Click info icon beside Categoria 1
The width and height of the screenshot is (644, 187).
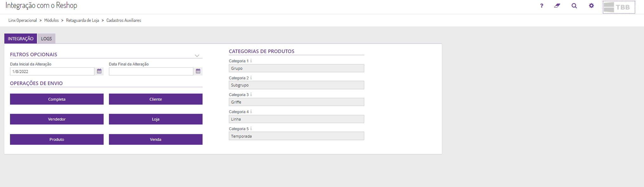(251, 61)
